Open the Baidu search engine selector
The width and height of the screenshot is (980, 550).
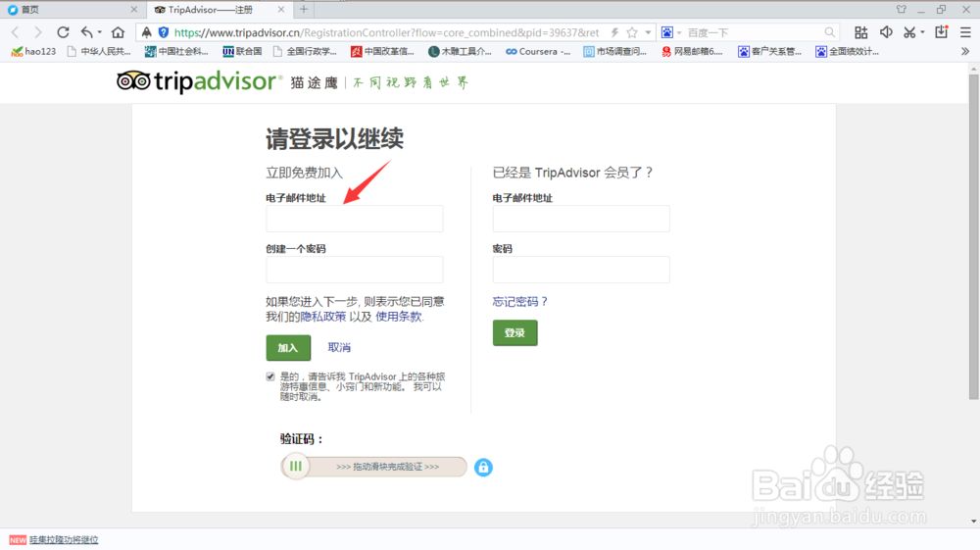pyautogui.click(x=670, y=32)
